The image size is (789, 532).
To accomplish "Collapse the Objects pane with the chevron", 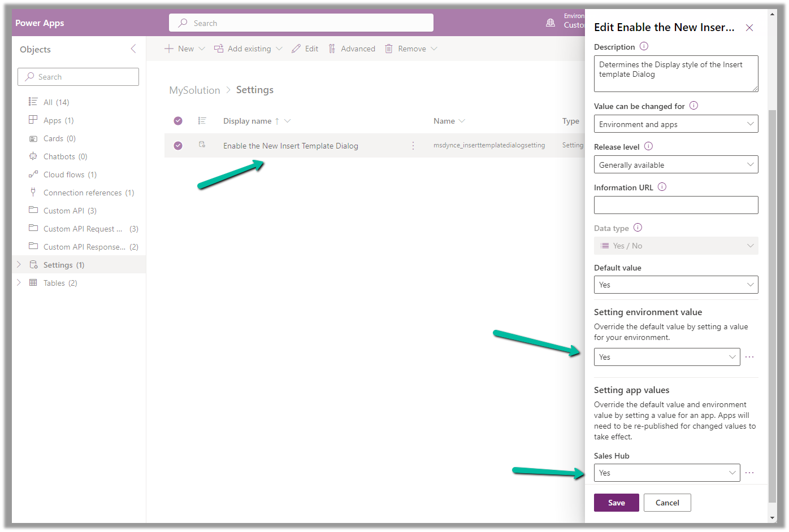I will coord(133,49).
